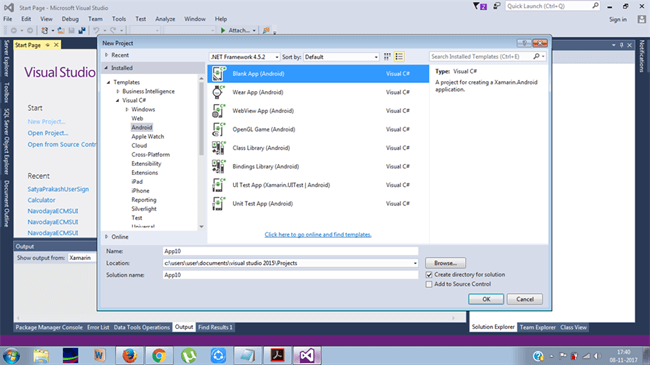This screenshot has width=650, height=365.
Task: Select the Bindings Library (Android) icon
Action: pyautogui.click(x=218, y=166)
